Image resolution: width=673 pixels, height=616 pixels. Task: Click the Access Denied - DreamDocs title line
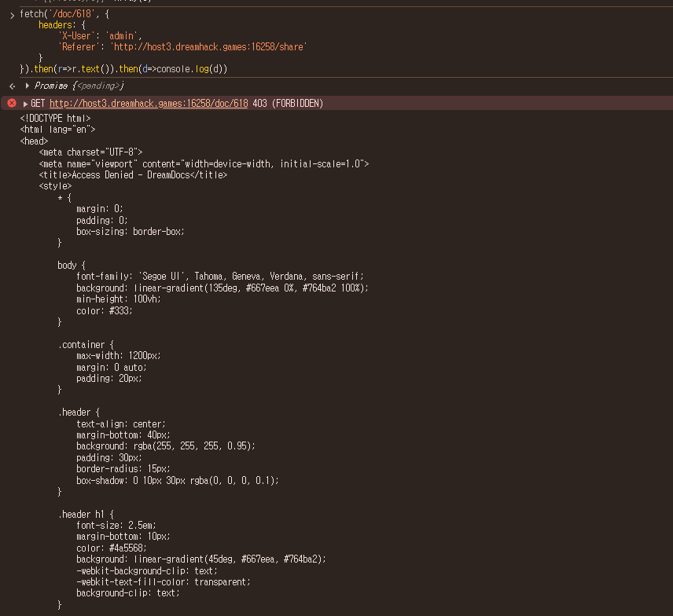pos(133,175)
